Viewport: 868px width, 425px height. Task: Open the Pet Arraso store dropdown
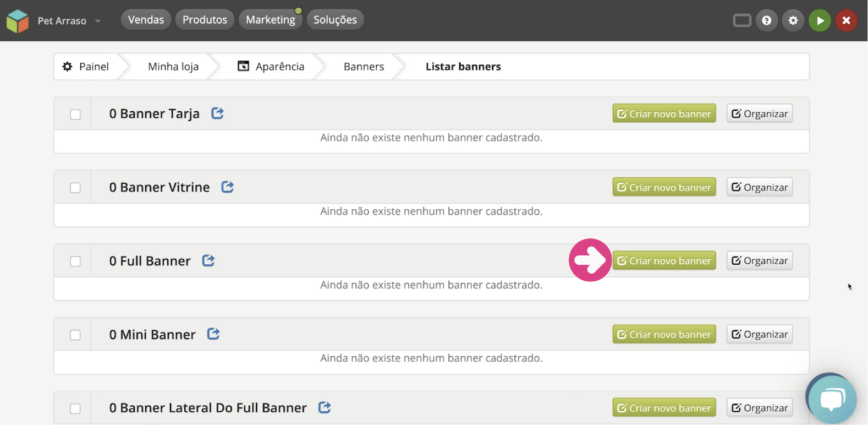69,21
